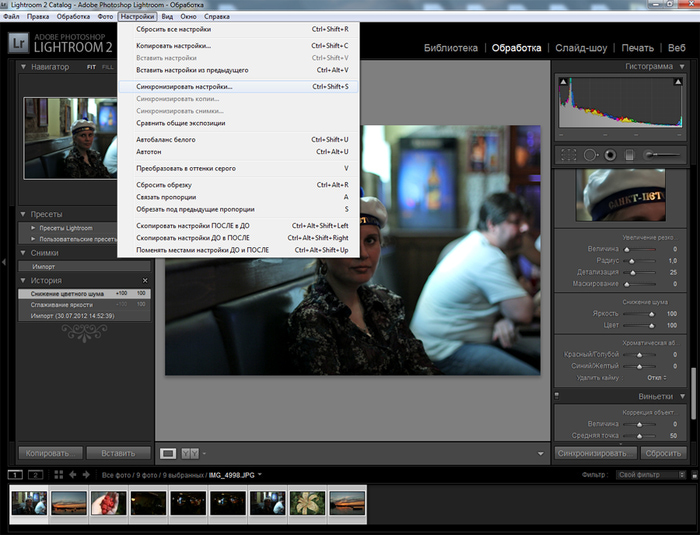Viewport: 700px width, 535px height.
Task: Open IMG_4998.JPG filmstrip source dropdown
Action: 259,474
